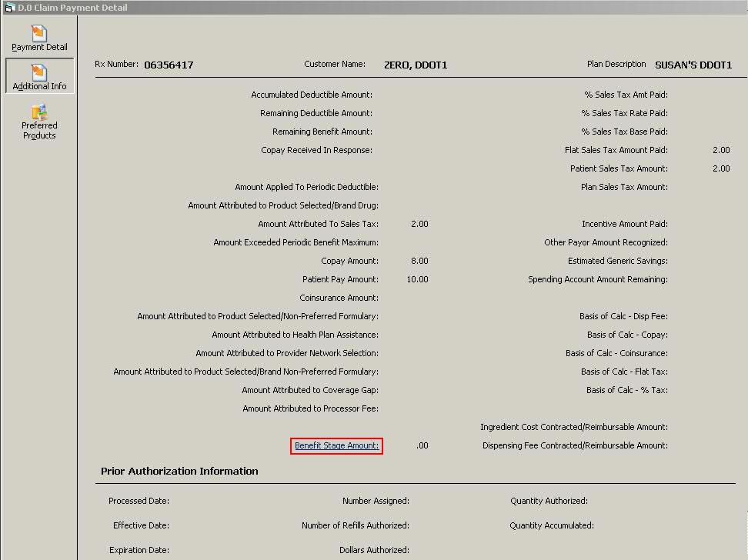Image resolution: width=748 pixels, height=560 pixels.
Task: Click the Patient Pay Amount value 10.00
Action: pos(417,279)
